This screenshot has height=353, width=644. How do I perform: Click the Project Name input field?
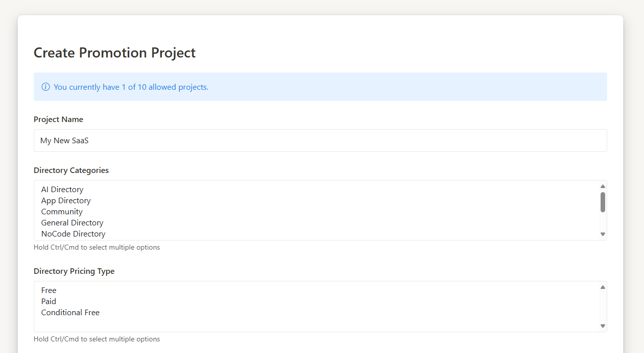(320, 140)
